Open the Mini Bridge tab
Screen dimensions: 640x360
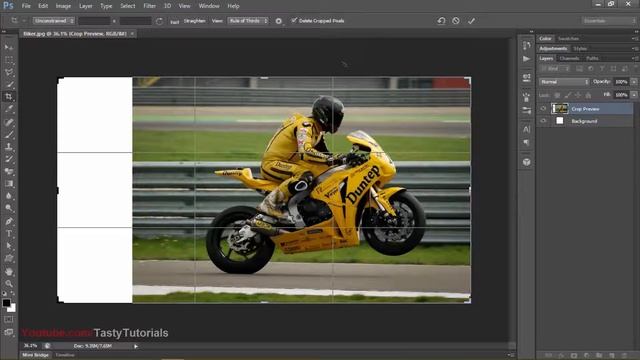[36, 355]
